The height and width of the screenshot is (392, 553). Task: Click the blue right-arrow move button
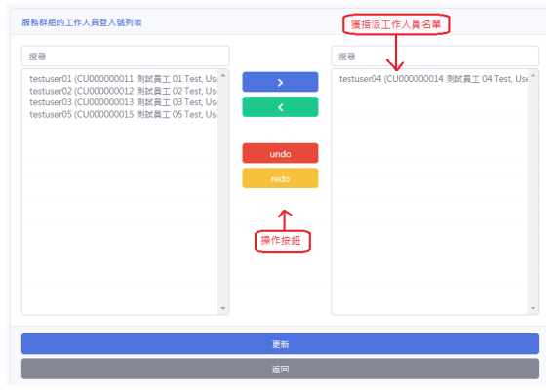tap(280, 82)
